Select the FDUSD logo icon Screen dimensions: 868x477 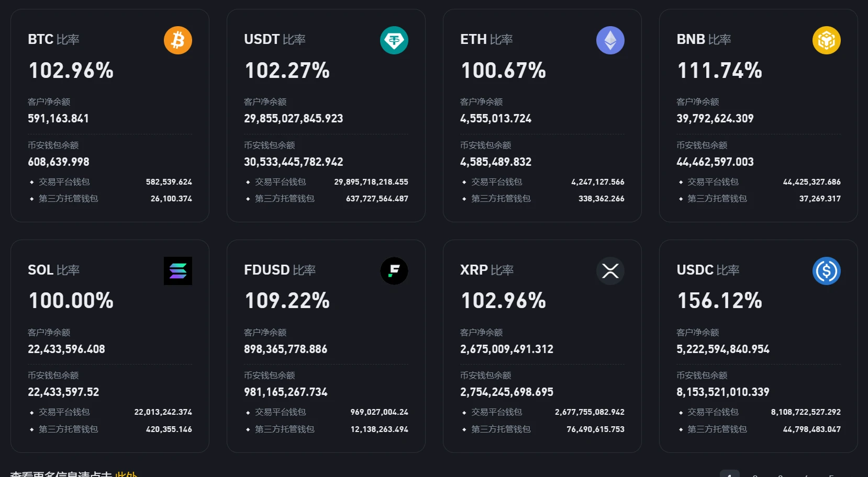(394, 270)
